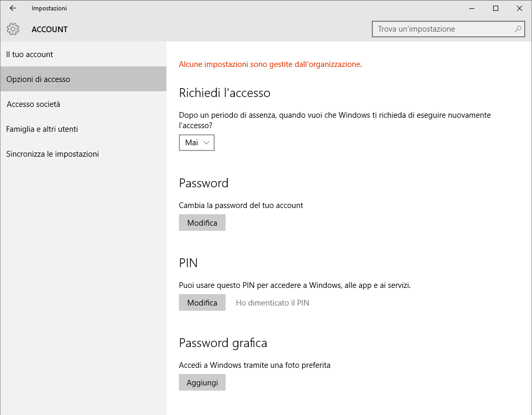The image size is (532, 415).
Task: Close the Impostazioni window
Action: pyautogui.click(x=520, y=8)
